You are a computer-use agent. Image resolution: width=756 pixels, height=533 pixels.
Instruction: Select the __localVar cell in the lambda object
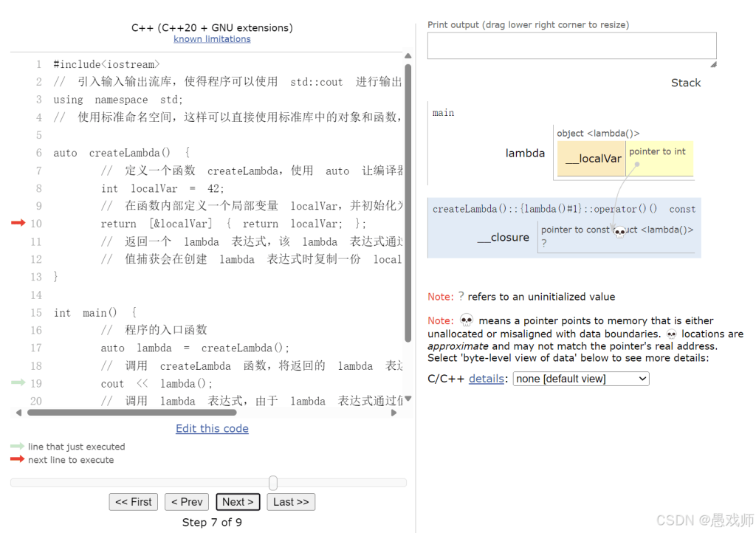tap(592, 158)
